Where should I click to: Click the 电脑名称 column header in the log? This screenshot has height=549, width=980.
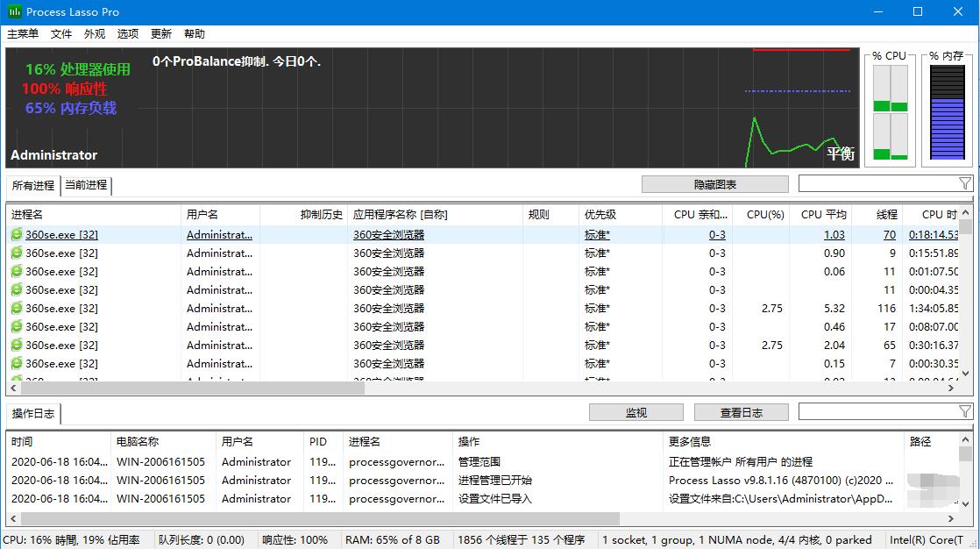pyautogui.click(x=163, y=441)
